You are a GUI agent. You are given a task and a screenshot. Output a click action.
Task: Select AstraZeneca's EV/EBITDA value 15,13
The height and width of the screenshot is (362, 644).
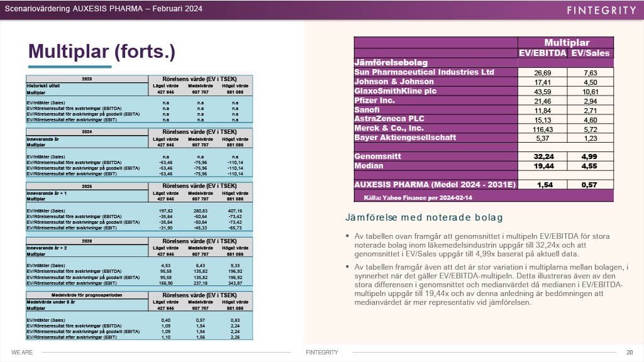(x=543, y=120)
